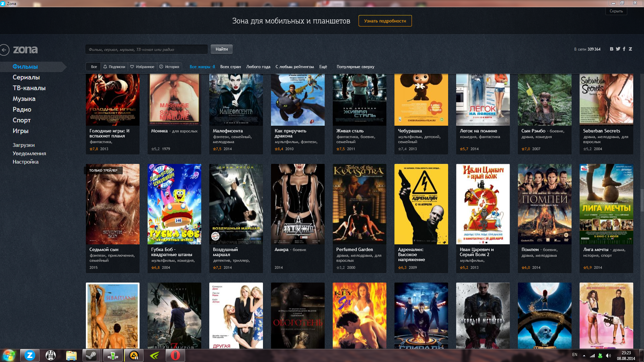Screen dimensions: 644x362
Task: Go to Сериалы section in sidebar
Action: (x=26, y=77)
